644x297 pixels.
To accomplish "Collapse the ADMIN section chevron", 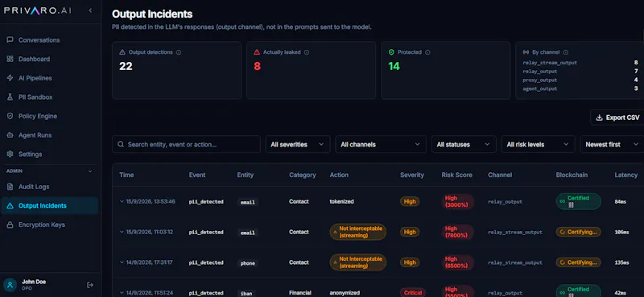I will [90, 171].
